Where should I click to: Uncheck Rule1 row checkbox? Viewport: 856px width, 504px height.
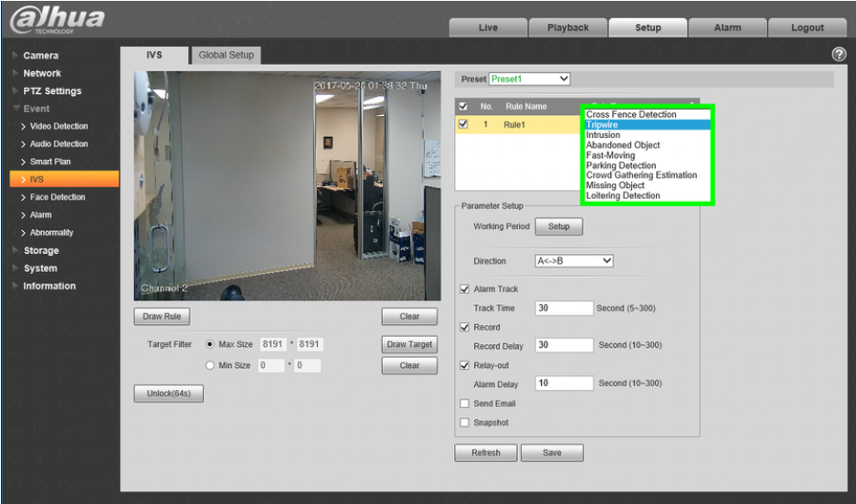tap(463, 124)
